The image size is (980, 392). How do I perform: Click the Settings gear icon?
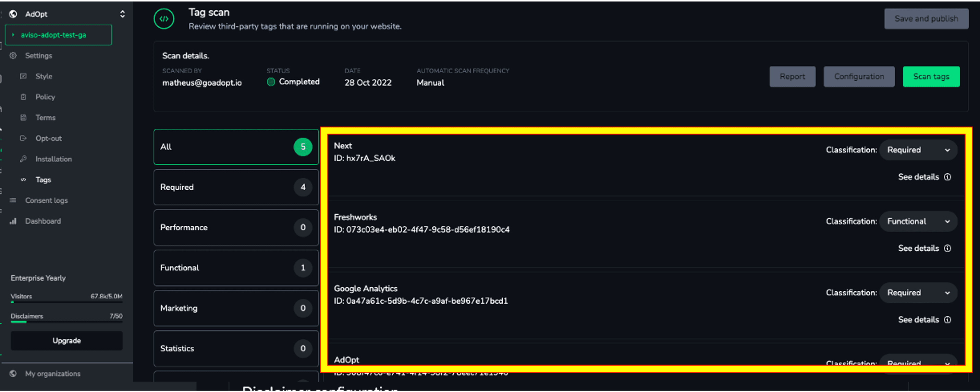13,55
